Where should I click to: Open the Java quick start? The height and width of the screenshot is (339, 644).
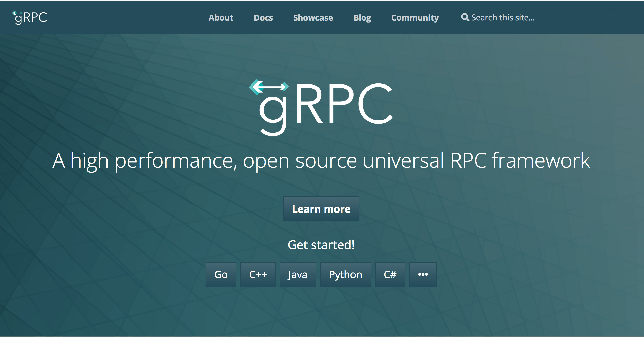[x=298, y=275]
